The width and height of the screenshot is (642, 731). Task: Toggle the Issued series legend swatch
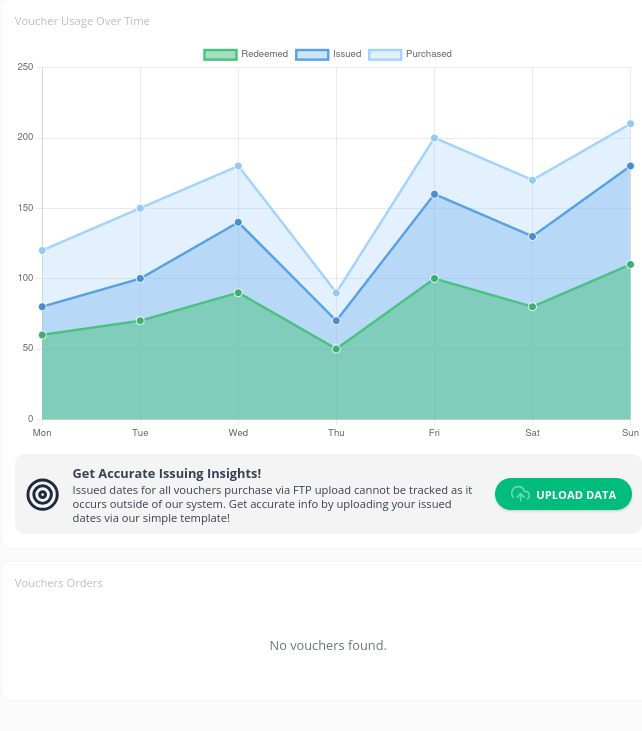[312, 54]
